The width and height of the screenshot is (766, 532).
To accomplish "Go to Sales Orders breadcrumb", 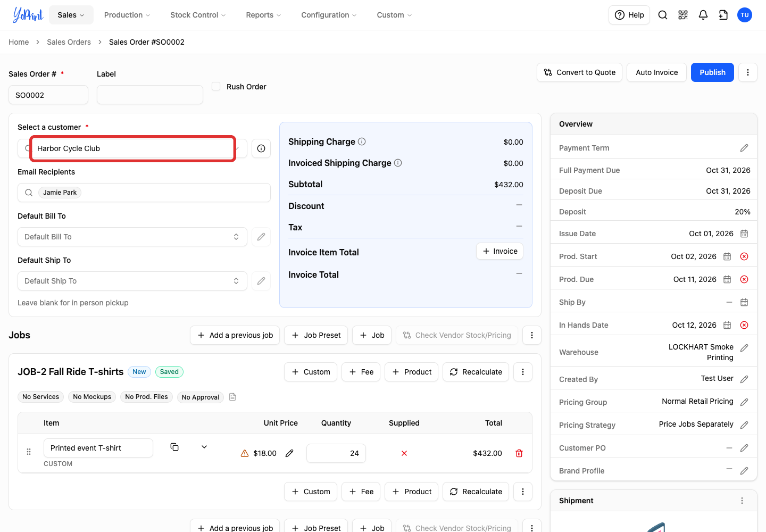I will (x=69, y=42).
